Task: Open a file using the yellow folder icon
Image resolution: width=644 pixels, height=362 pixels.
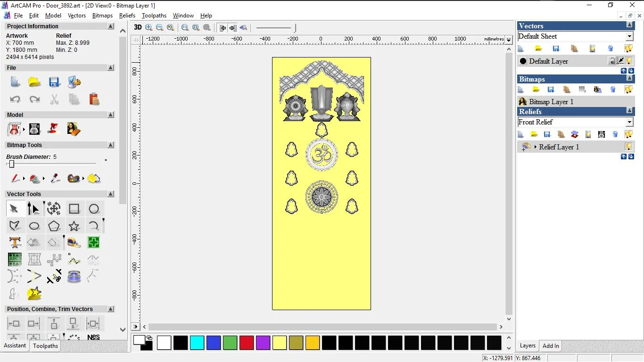Action: click(x=34, y=82)
